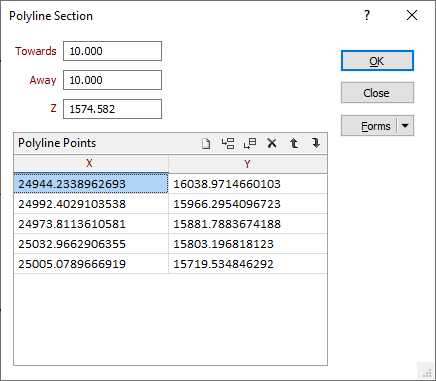The height and width of the screenshot is (381, 436).
Task: Delete the selected row with the X icon
Action: click(x=272, y=144)
